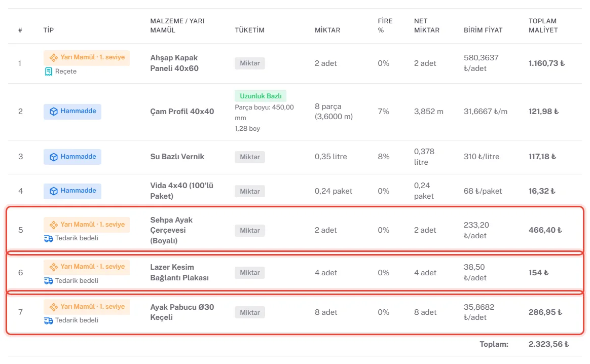Select the material name Ahşap Kapak Paneli 40x60
The width and height of the screenshot is (590, 364).
click(174, 63)
